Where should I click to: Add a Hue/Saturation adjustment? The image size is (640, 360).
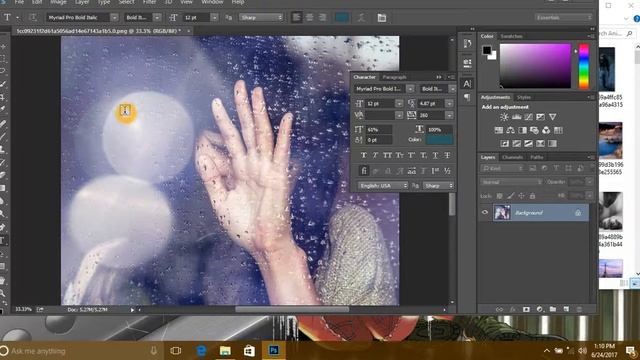[x=498, y=130]
